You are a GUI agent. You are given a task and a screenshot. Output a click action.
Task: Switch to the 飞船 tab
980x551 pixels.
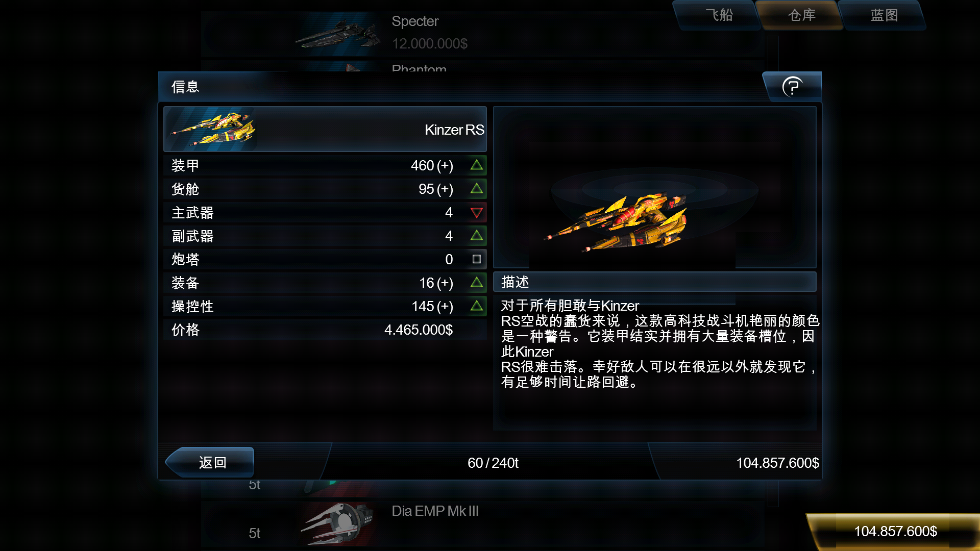click(x=719, y=15)
